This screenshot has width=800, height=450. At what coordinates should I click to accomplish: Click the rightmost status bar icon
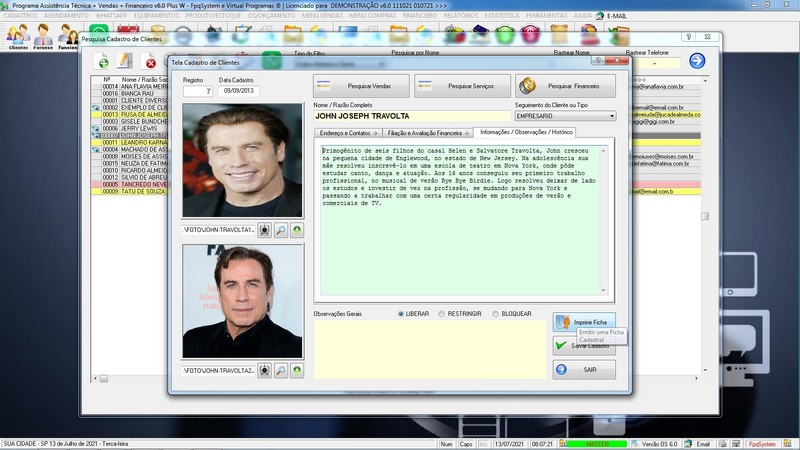pos(788,444)
